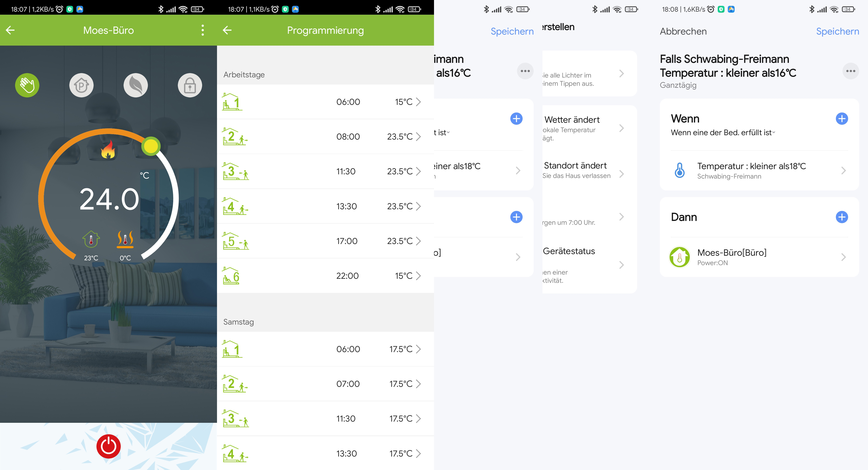Screen dimensions: 868x470
Task: Go back from the Programmierung screen
Action: (227, 30)
